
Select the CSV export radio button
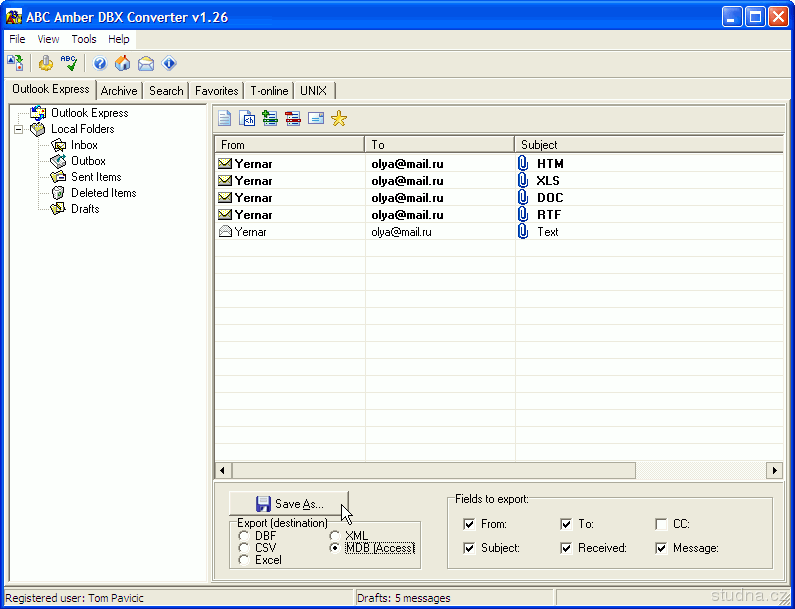point(244,548)
